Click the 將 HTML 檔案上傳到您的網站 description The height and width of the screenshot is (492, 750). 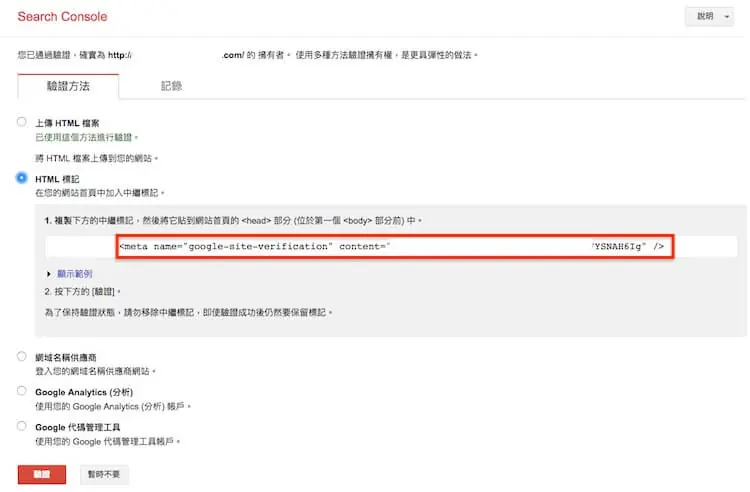point(97,158)
